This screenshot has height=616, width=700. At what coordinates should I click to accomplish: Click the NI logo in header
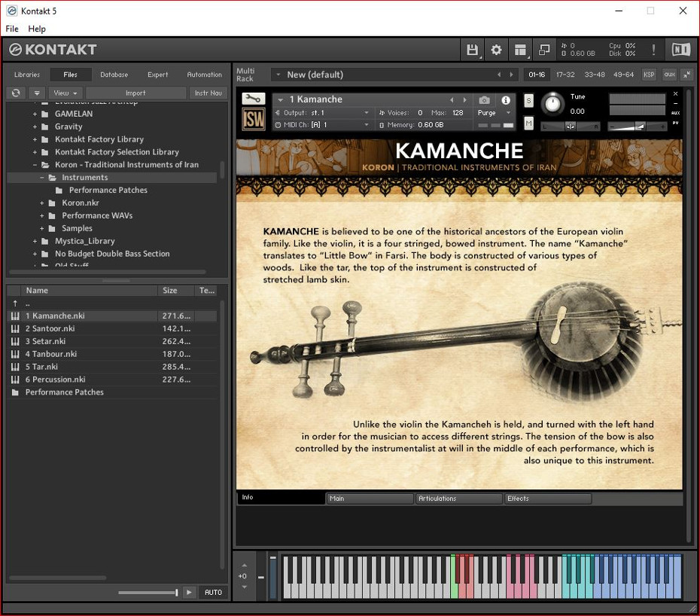click(680, 49)
